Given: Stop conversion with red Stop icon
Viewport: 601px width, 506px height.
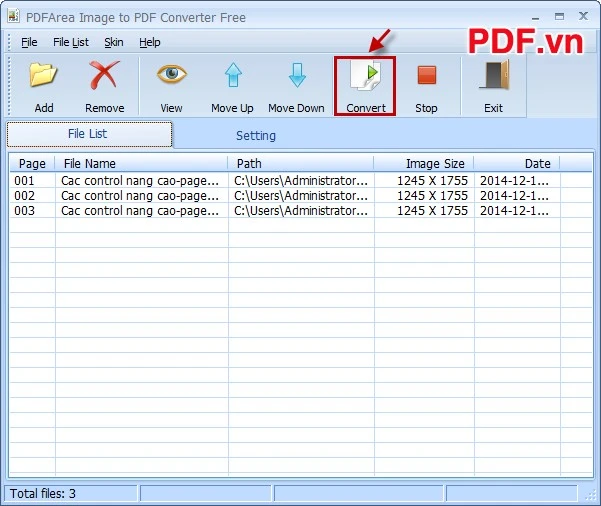Looking at the screenshot, I should tap(427, 75).
